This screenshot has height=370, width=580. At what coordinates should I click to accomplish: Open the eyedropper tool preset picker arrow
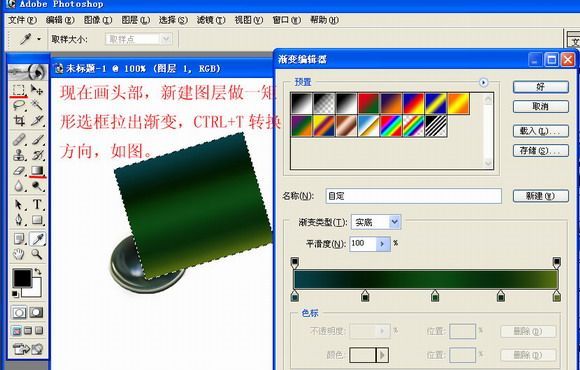click(39, 39)
